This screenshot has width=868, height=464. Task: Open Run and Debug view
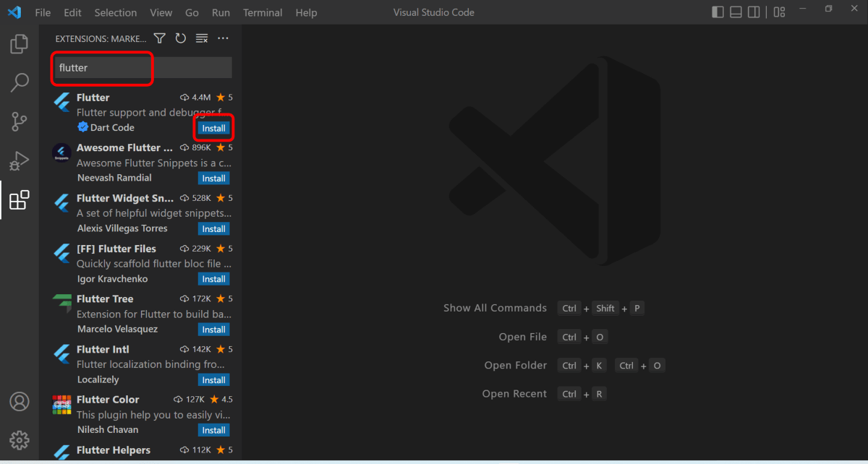point(20,160)
